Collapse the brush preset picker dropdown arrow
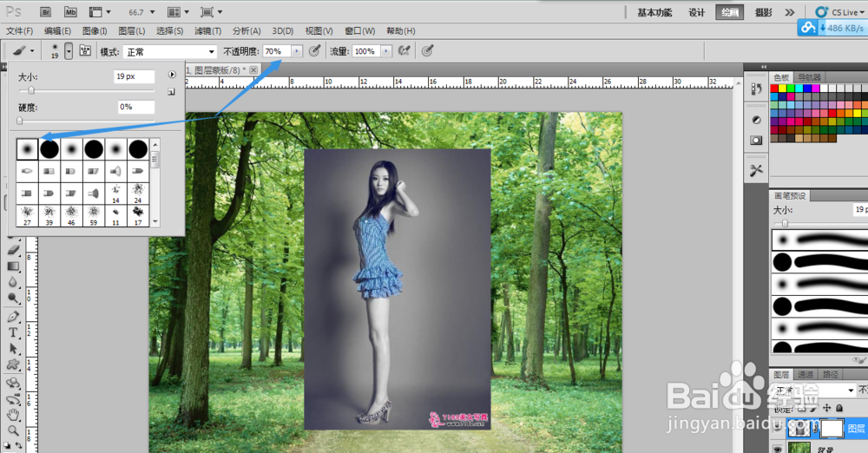Image resolution: width=868 pixels, height=453 pixels. click(68, 51)
